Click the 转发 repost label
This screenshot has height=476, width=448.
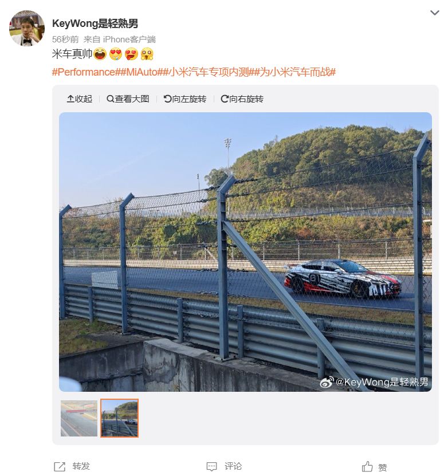(x=81, y=466)
